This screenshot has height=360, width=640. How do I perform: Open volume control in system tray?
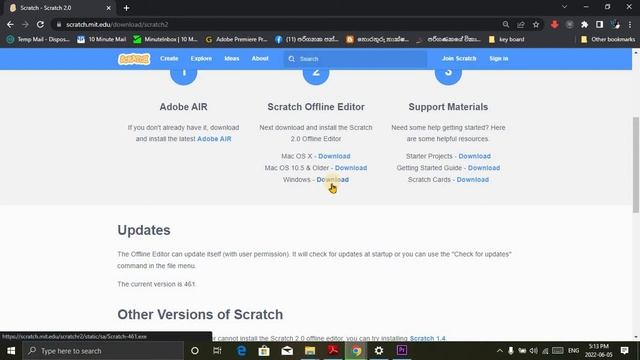point(533,351)
